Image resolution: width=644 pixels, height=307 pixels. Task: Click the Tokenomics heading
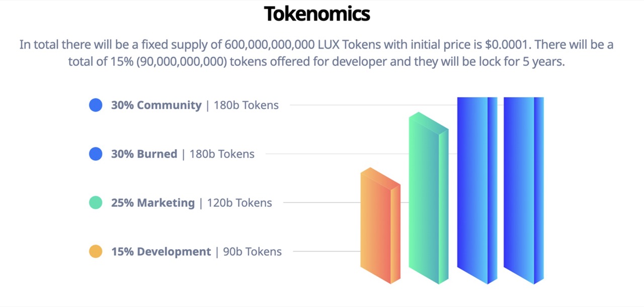[317, 14]
